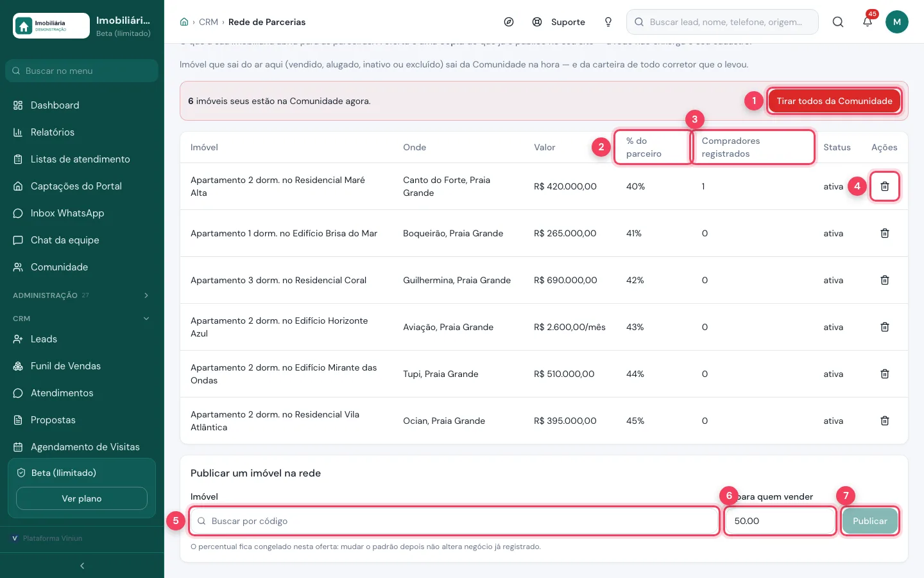Click the R$ 690.000,00 value cell
Viewport: 924px width, 578px height.
coord(565,280)
